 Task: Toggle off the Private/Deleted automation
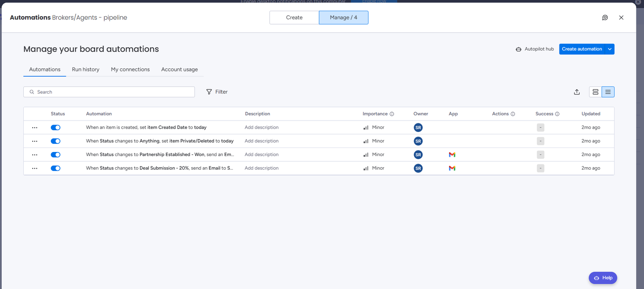pyautogui.click(x=56, y=141)
